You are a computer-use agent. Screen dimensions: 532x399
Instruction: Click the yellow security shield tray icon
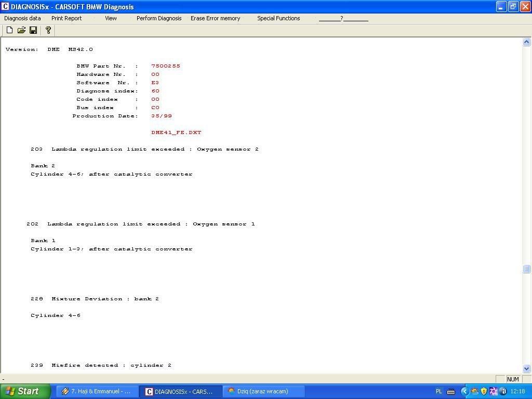coord(484,391)
